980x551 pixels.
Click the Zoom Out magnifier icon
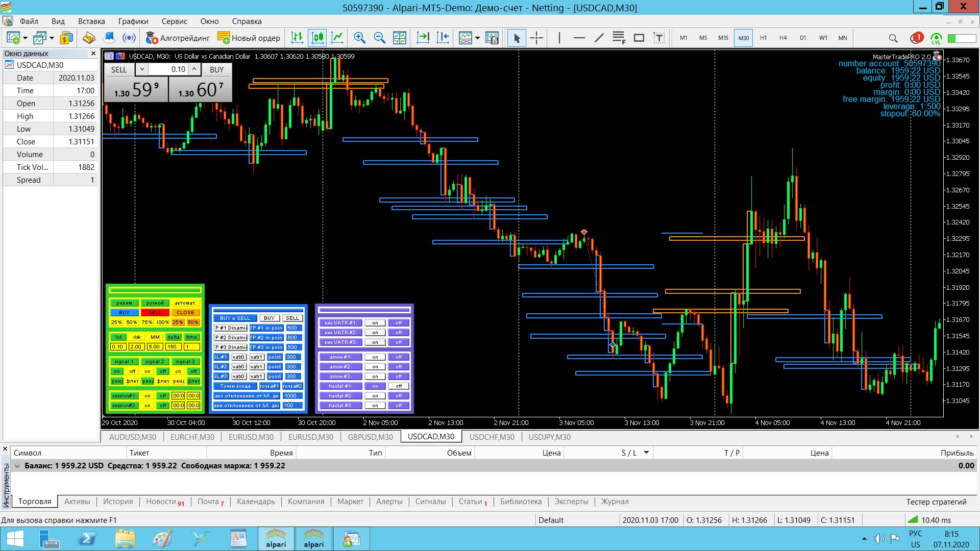[379, 38]
